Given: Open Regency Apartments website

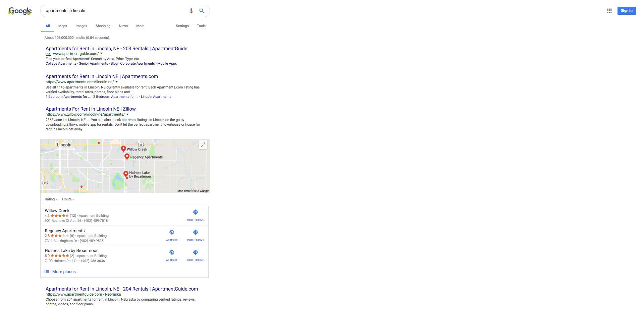Looking at the screenshot, I should point(172,236).
